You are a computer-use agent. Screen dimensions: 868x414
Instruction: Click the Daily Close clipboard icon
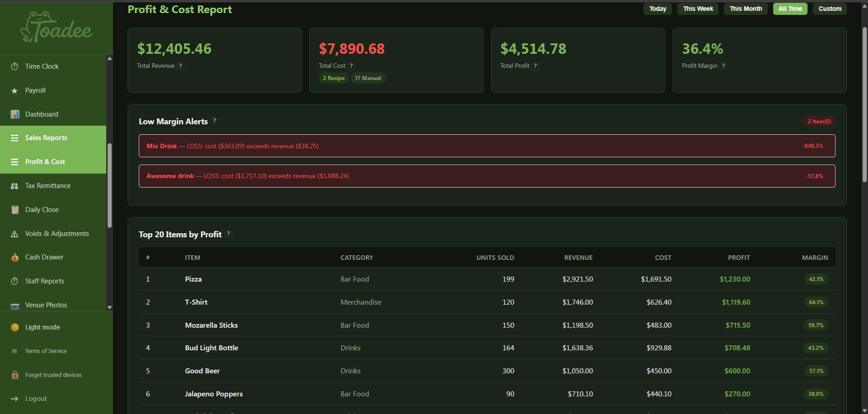coord(14,210)
